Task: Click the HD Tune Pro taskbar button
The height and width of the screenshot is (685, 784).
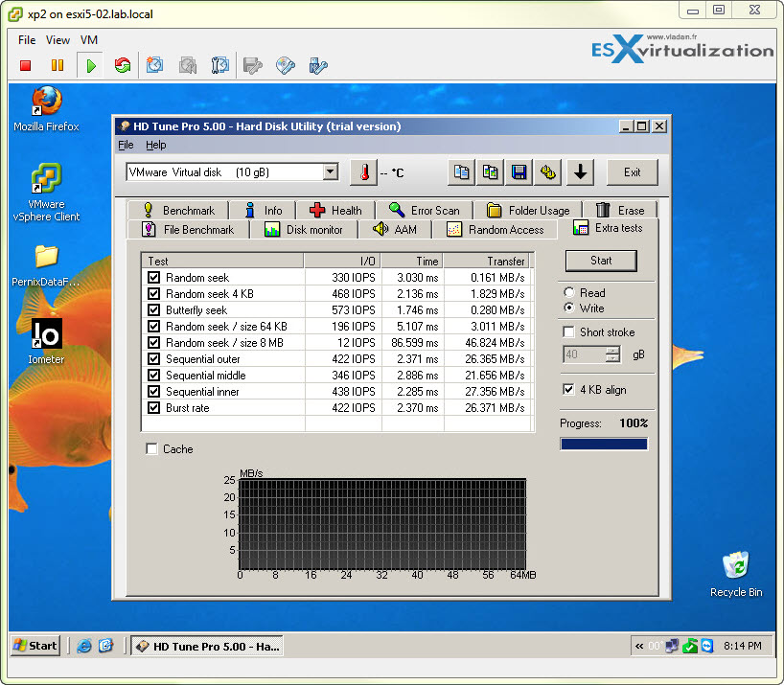Action: coord(207,646)
